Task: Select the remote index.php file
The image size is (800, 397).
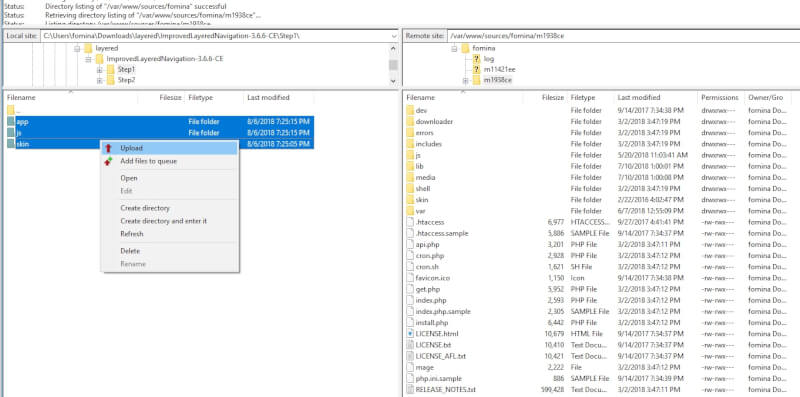Action: click(x=431, y=301)
